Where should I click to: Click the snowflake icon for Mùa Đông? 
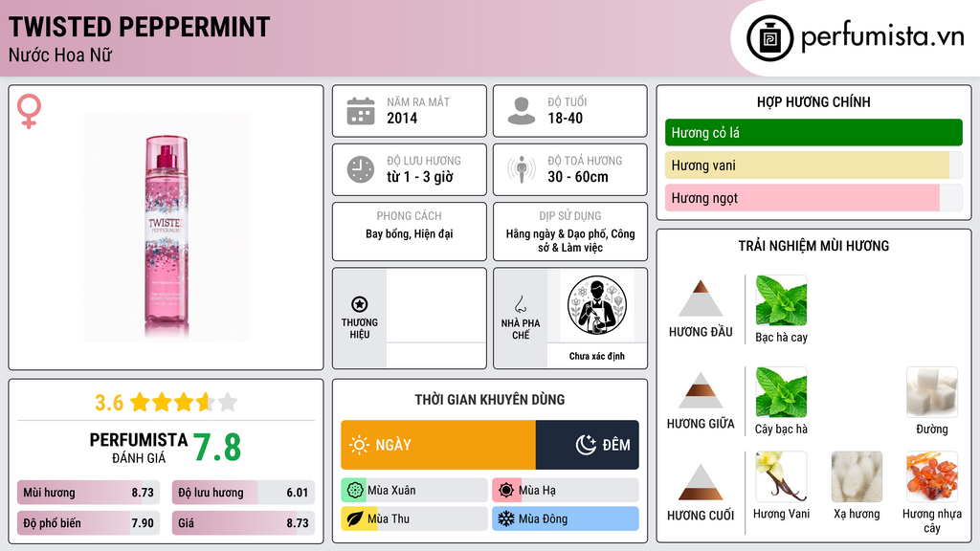tap(506, 519)
